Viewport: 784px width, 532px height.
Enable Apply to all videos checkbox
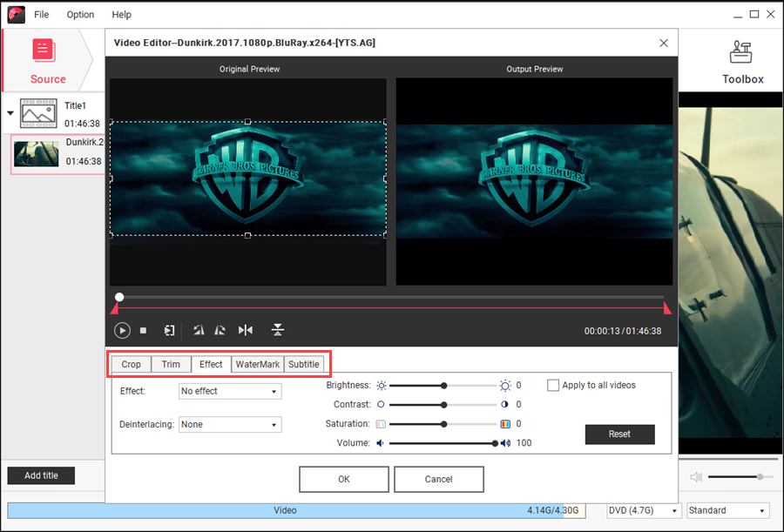[553, 386]
